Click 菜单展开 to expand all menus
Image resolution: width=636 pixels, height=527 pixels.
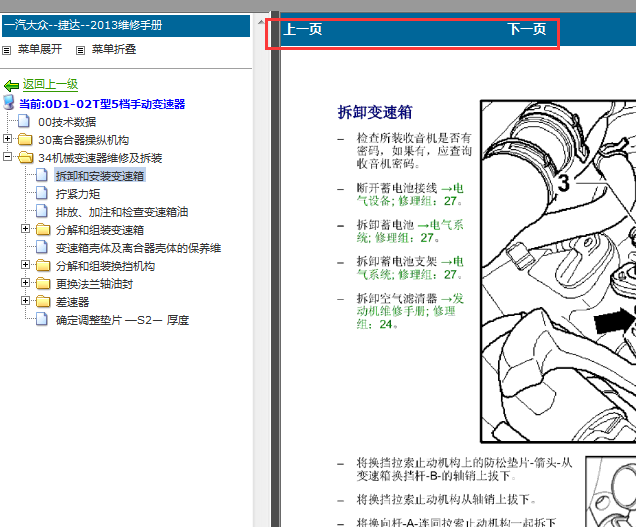tap(40, 49)
